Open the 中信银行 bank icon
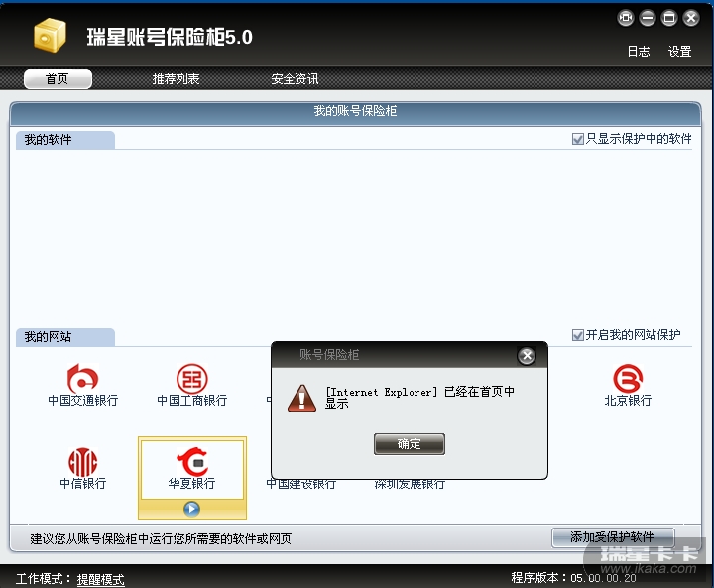 pyautogui.click(x=83, y=468)
